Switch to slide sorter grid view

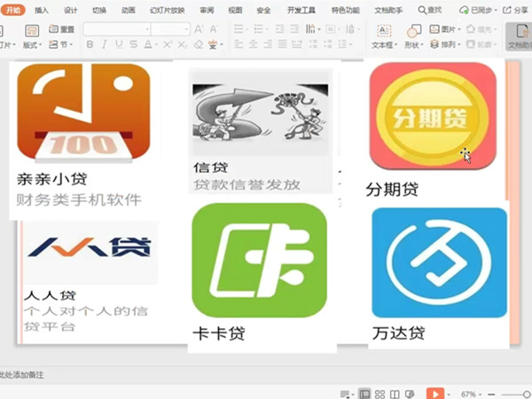(380, 394)
